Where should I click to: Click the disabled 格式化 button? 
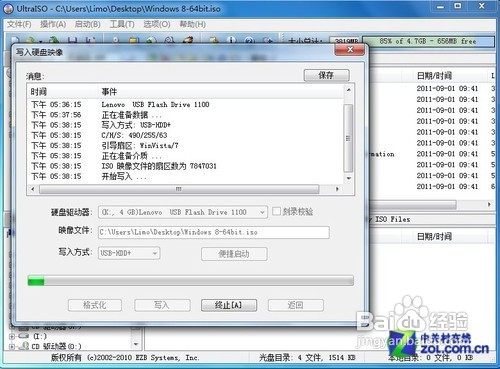pos(95,305)
